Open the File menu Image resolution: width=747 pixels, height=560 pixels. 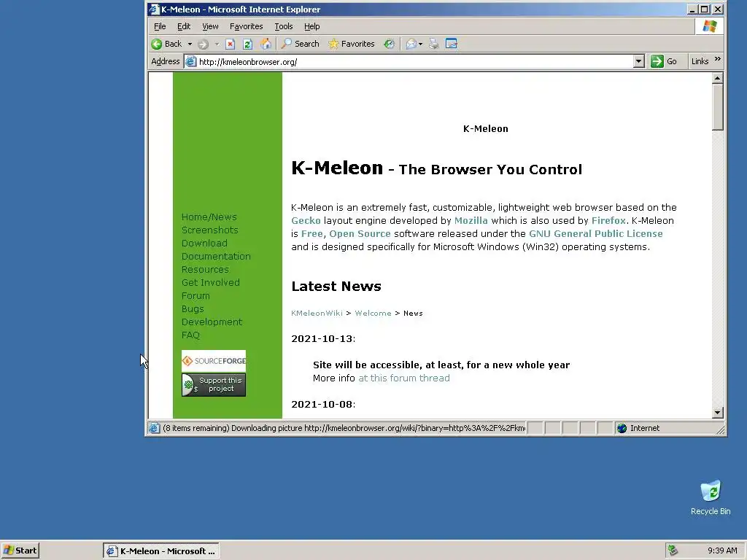(x=160, y=26)
